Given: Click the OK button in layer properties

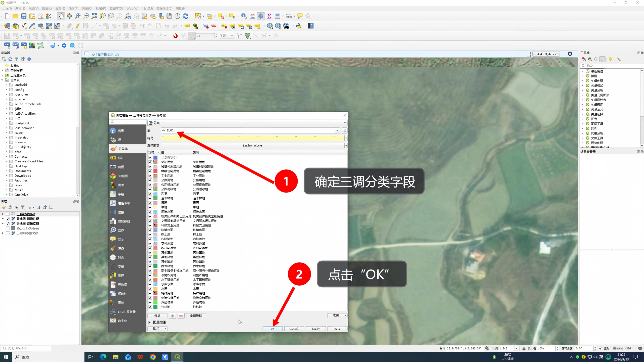Looking at the screenshot, I should (x=272, y=329).
